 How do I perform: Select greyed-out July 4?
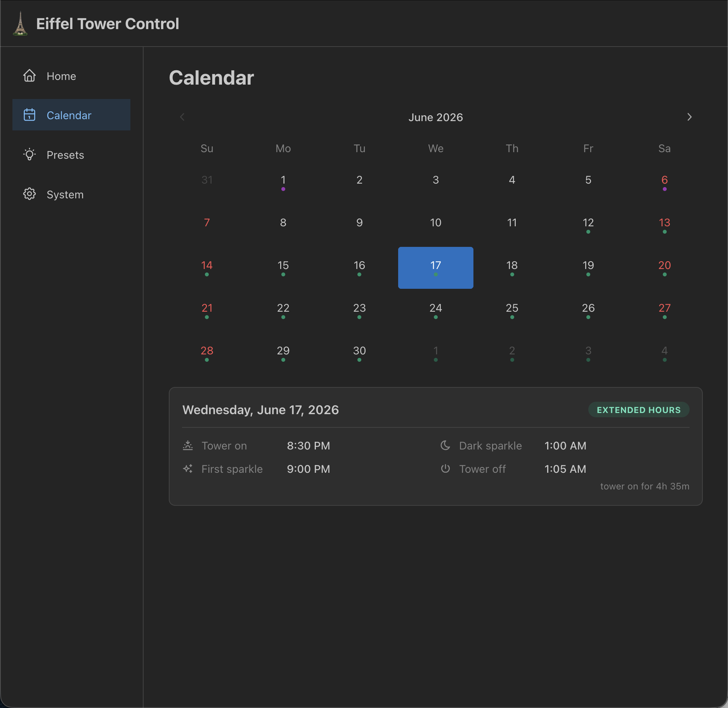(x=665, y=353)
